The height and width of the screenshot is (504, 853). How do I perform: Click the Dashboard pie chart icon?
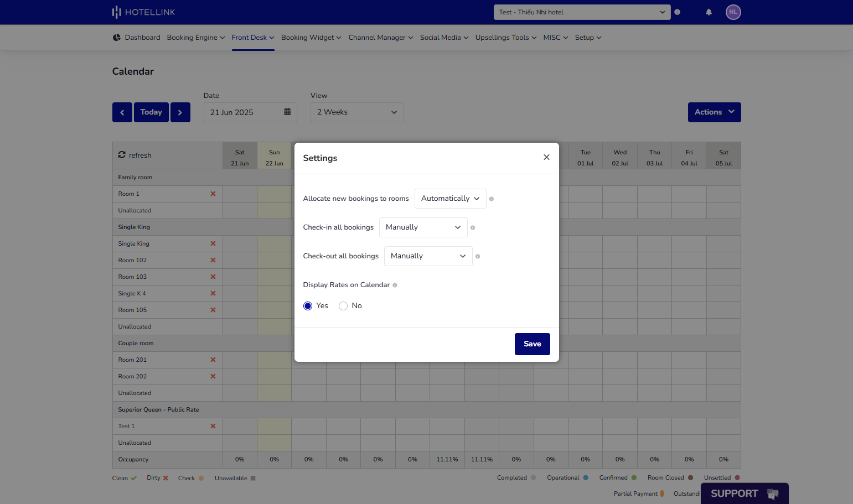pos(116,38)
